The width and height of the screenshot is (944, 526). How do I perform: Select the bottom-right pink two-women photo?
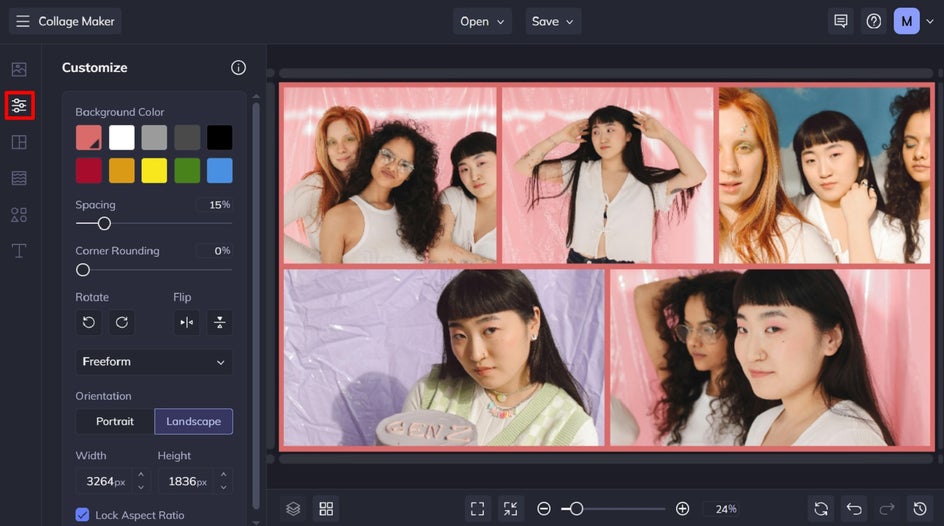coord(770,357)
